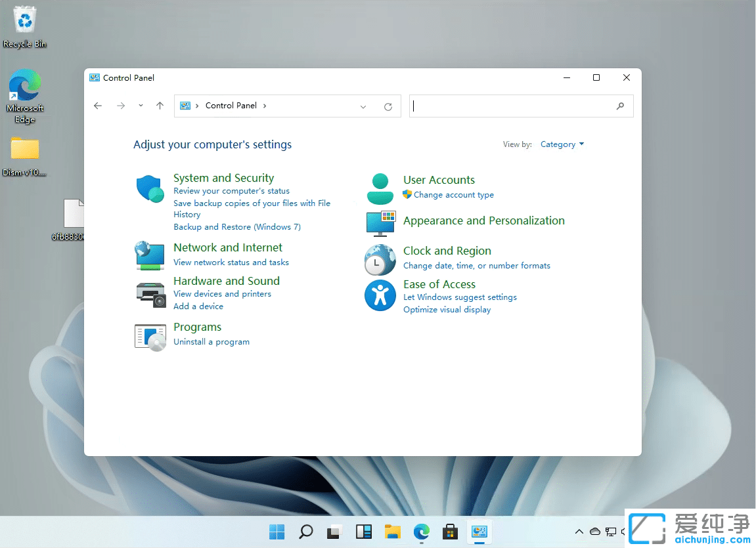The width and height of the screenshot is (756, 548).
Task: Open User Accounts via its icon
Action: 380,188
